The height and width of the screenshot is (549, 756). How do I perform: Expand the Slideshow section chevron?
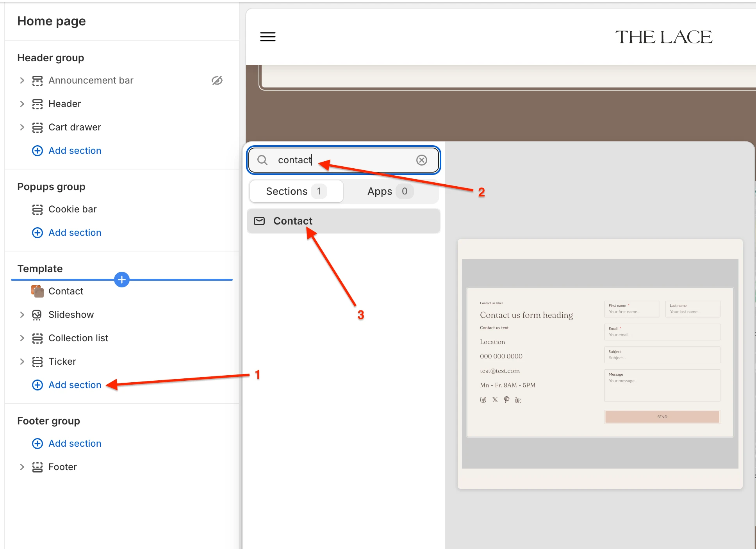[22, 315]
